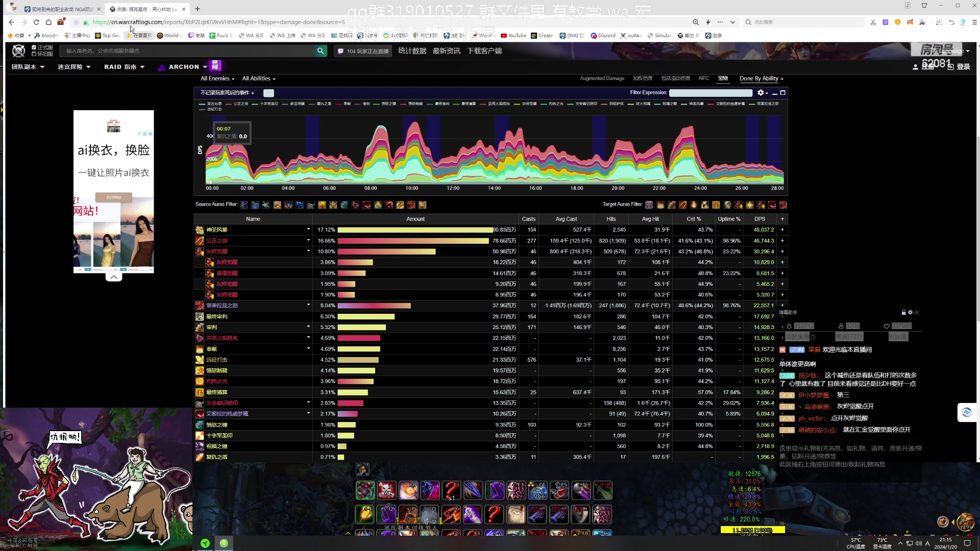Viewport: 980px width, 551px height.
Task: Click the green search magnifier button
Action: click(321, 51)
